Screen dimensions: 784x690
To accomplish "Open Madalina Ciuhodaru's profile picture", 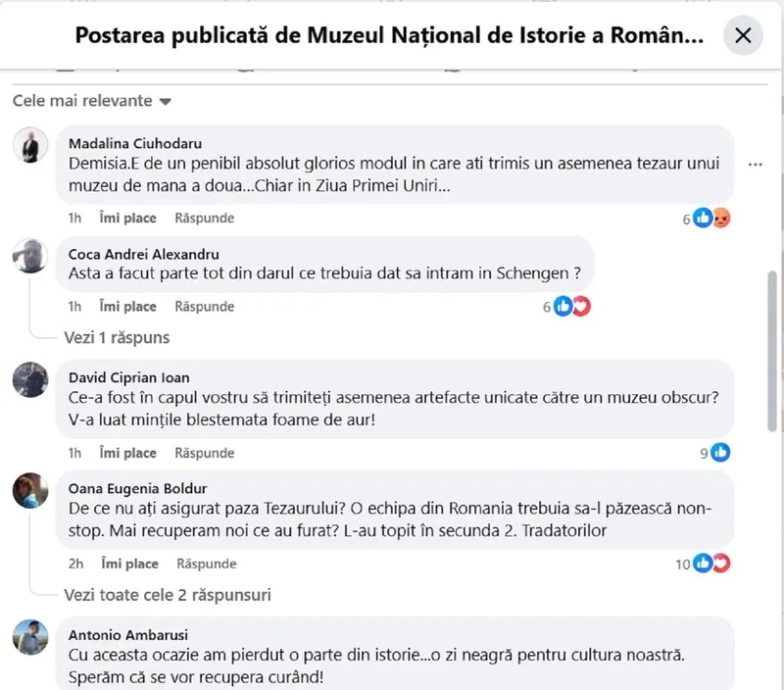I will [x=30, y=146].
